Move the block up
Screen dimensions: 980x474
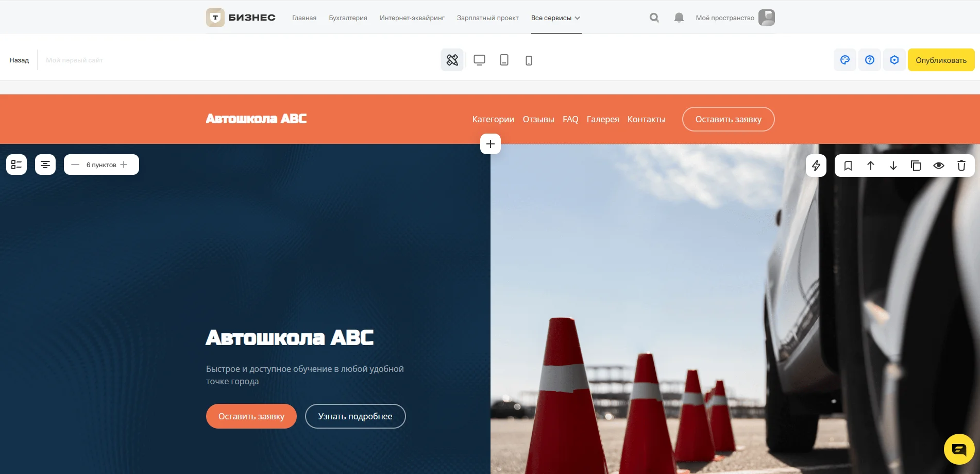871,166
